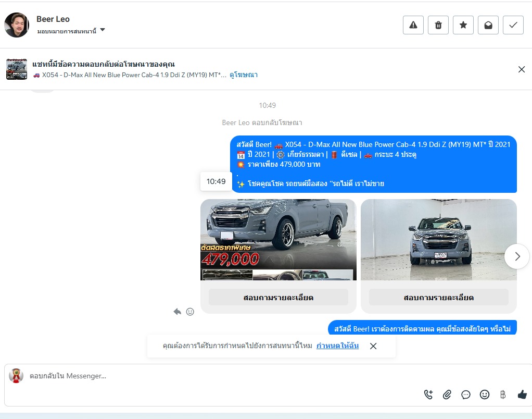Screen dimensions: 532x419
Task: Open saved replies speech bubble icon
Action: pos(466,395)
